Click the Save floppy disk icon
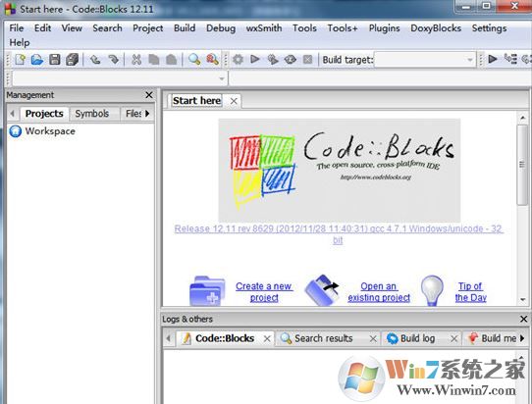This screenshot has height=404, width=532. (x=55, y=60)
